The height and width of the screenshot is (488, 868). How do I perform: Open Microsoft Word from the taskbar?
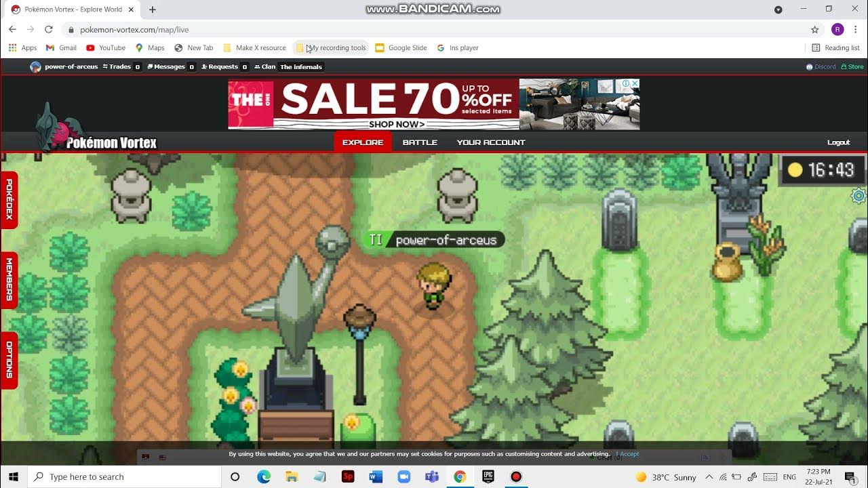[376, 476]
